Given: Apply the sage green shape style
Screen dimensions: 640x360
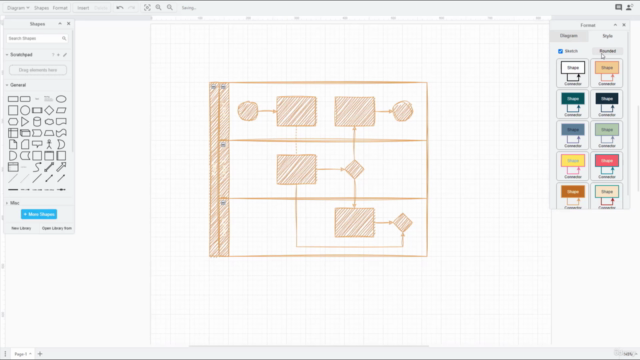Looking at the screenshot, I should 607,135.
